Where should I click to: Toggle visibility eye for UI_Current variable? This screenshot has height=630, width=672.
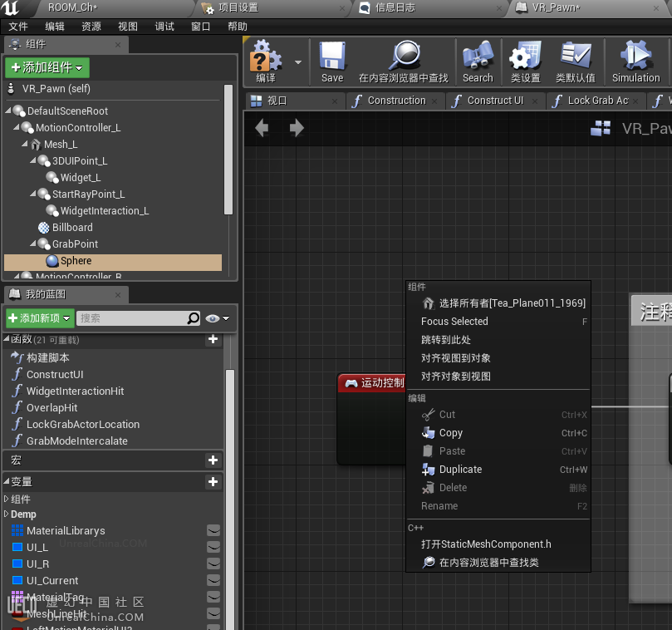[x=213, y=580]
